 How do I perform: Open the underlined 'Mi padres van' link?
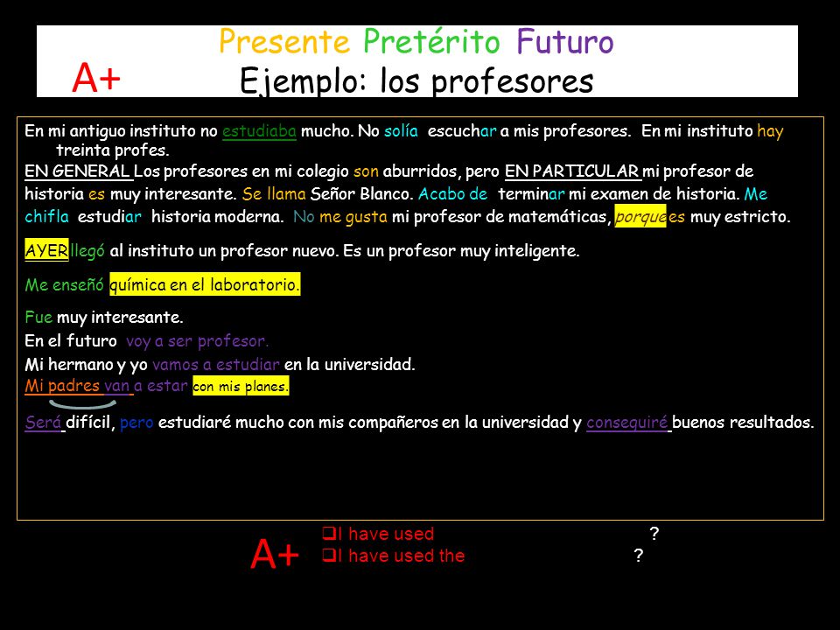click(x=77, y=386)
